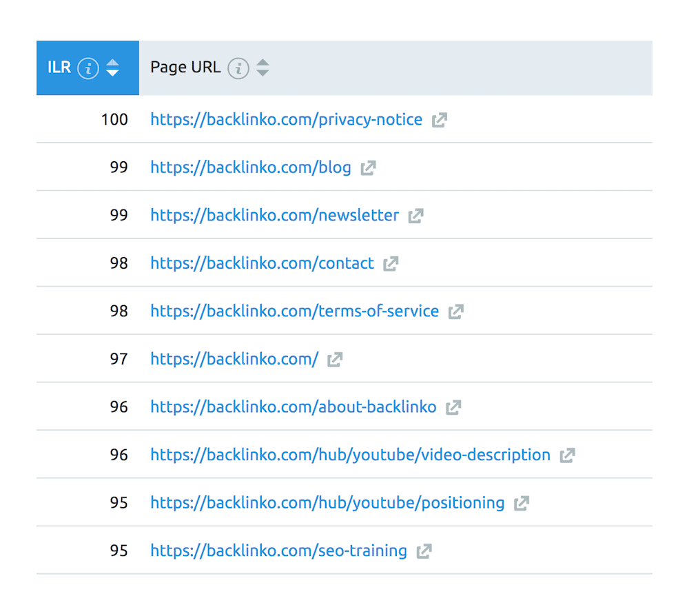The width and height of the screenshot is (689, 616).
Task: Click the ILR info icon
Action: [x=88, y=68]
